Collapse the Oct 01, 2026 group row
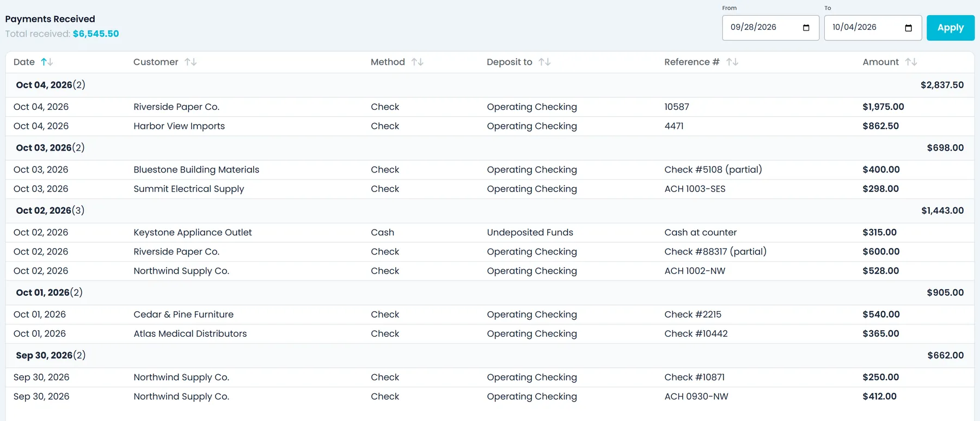This screenshot has height=421, width=980. point(490,293)
